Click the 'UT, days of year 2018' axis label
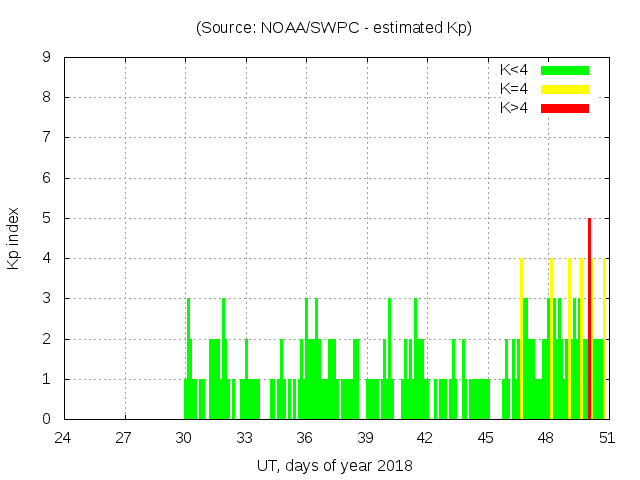This screenshot has height=480, width=640. (333, 465)
